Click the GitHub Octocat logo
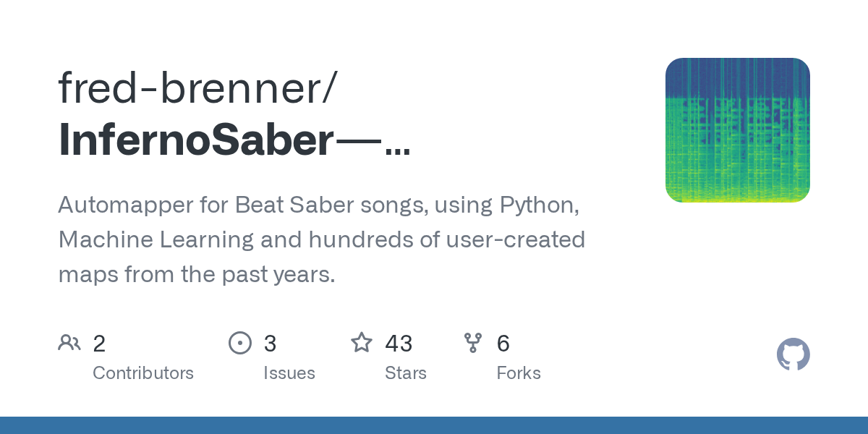 pyautogui.click(x=793, y=354)
